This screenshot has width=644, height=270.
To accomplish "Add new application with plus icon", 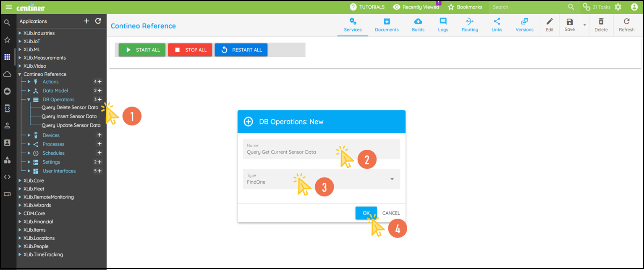I will click(x=86, y=21).
